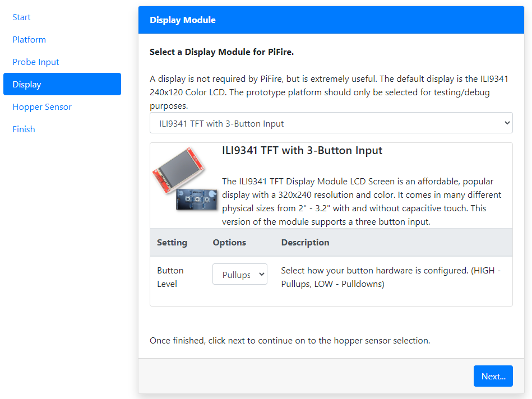Switch to the Probe Input step
Screen dimensions: 532x399
[x=36, y=62]
